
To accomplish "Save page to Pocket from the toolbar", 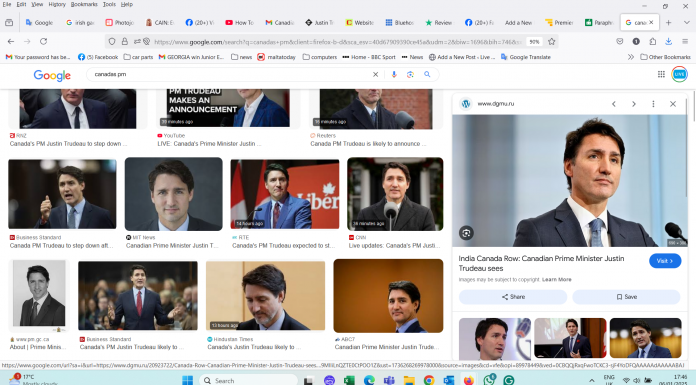I will (x=620, y=41).
